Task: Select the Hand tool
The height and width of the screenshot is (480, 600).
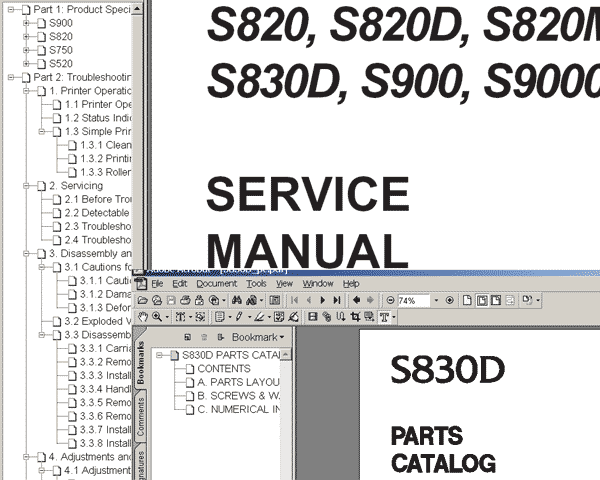Action: coord(143,317)
